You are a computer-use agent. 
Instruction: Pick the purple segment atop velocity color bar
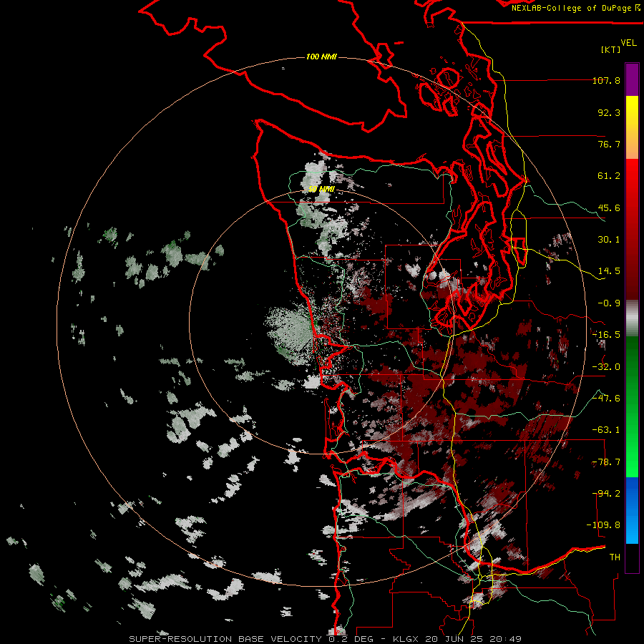[x=632, y=79]
